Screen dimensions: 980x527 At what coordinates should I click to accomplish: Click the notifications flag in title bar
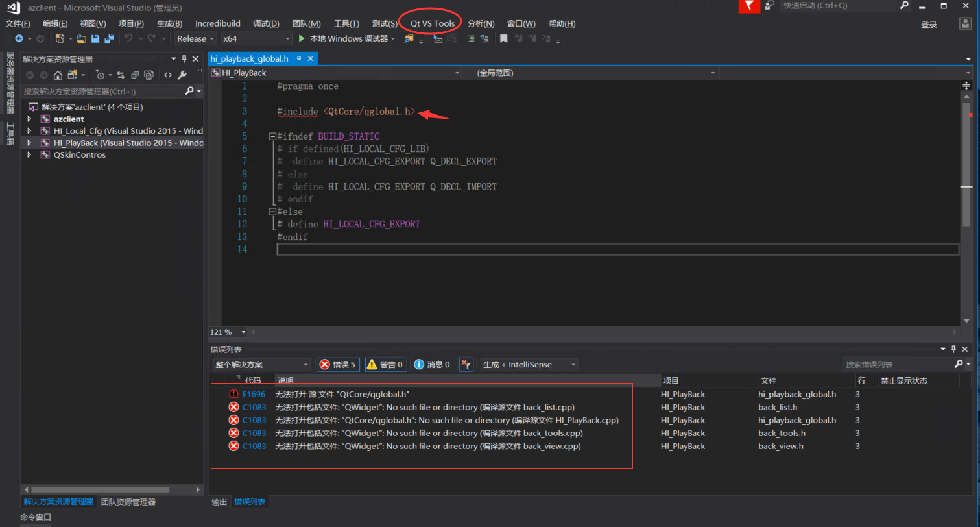point(749,6)
